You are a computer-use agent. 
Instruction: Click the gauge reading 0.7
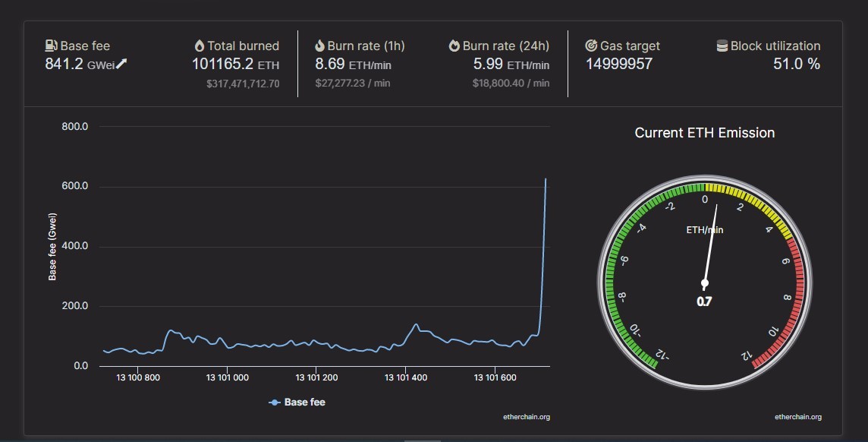click(x=704, y=302)
